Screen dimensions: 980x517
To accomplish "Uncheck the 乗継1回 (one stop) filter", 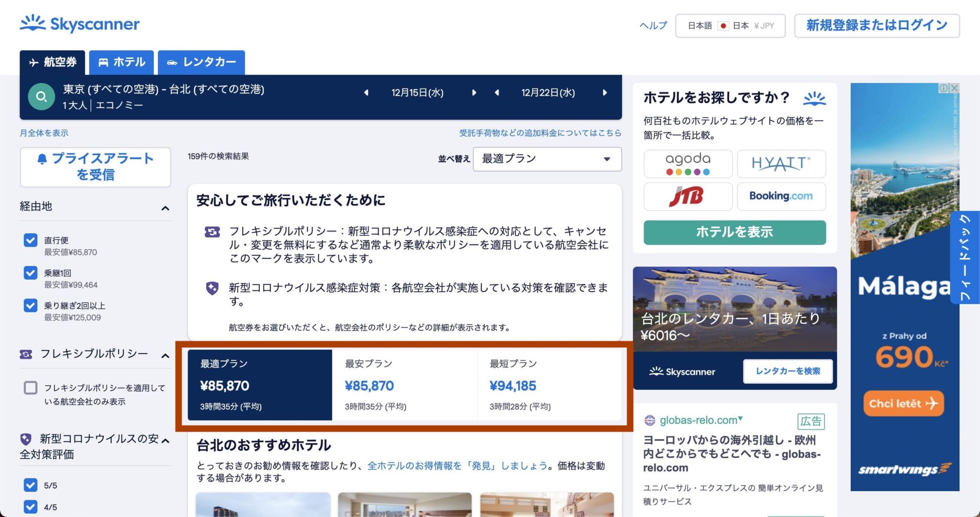I will tap(30, 273).
